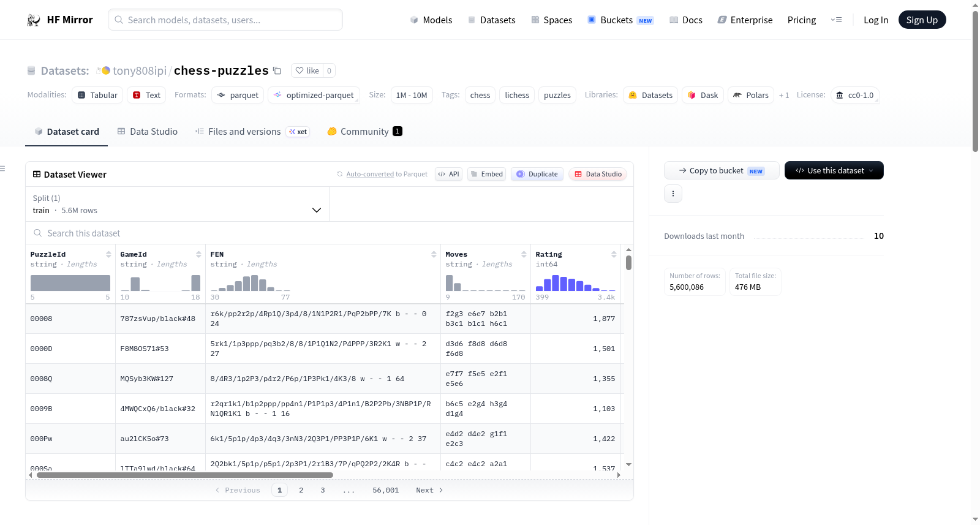Screen dimensions: 980x525
Task: Open the more options three-dot menu
Action: pyautogui.click(x=673, y=194)
